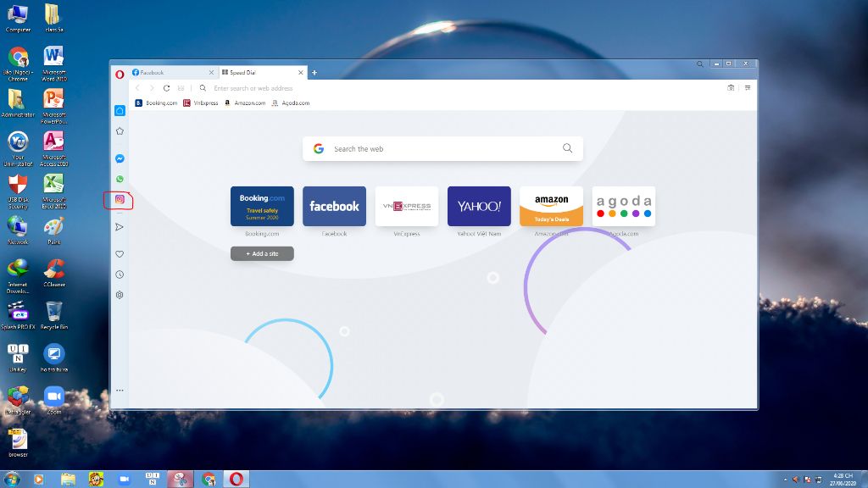Close the Speed Dial tab
Image resolution: width=868 pixels, height=488 pixels.
(x=301, y=73)
